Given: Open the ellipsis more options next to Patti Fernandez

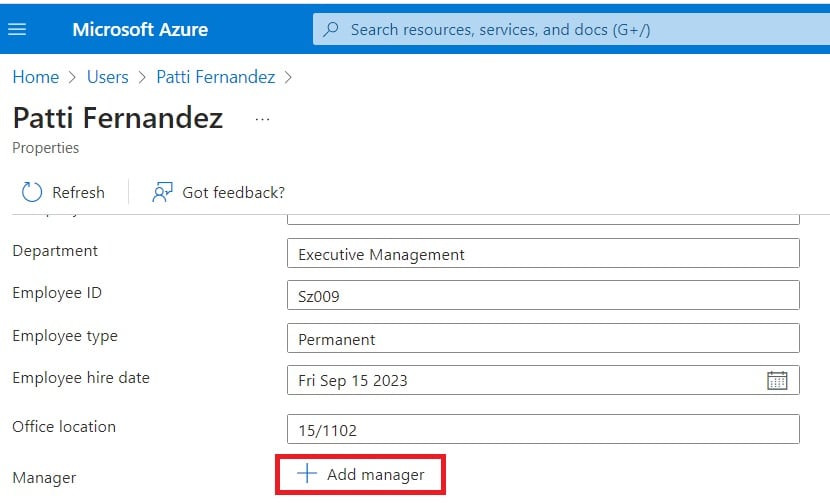Looking at the screenshot, I should pos(263,120).
